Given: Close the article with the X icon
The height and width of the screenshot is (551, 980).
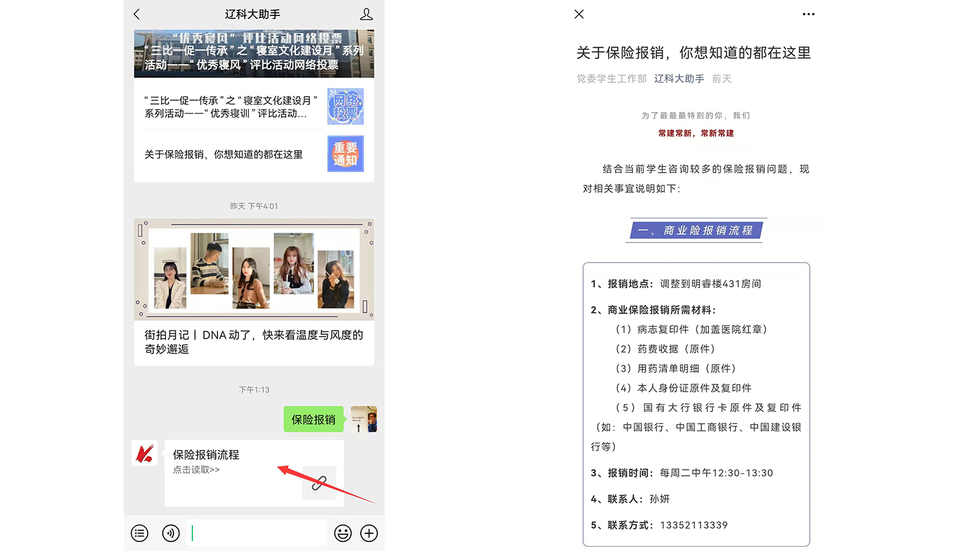Looking at the screenshot, I should 579,14.
